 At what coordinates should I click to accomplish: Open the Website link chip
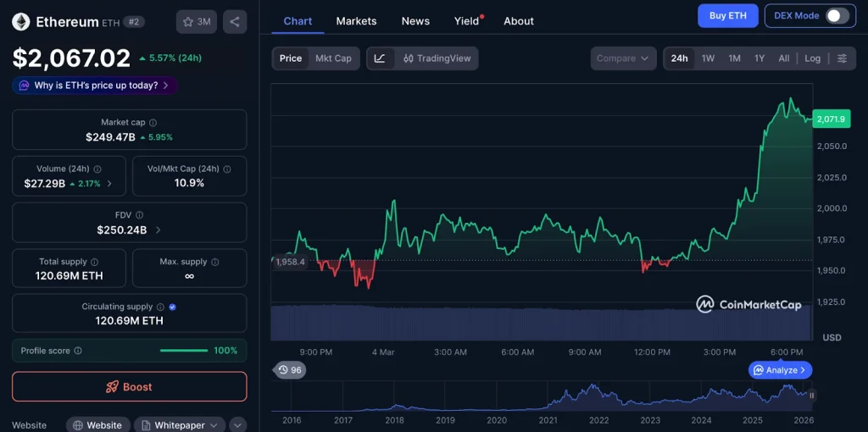pyautogui.click(x=98, y=425)
